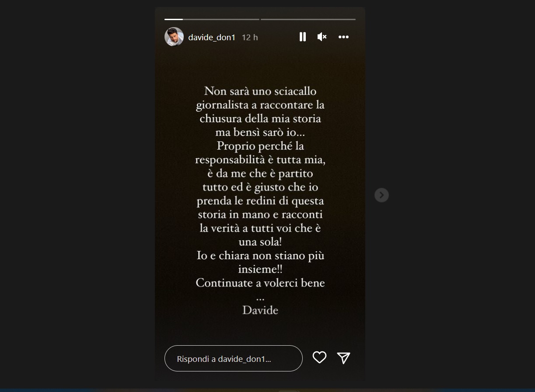The image size is (535, 392).
Task: Click the dark backdrop left of the story
Action: 77,196
